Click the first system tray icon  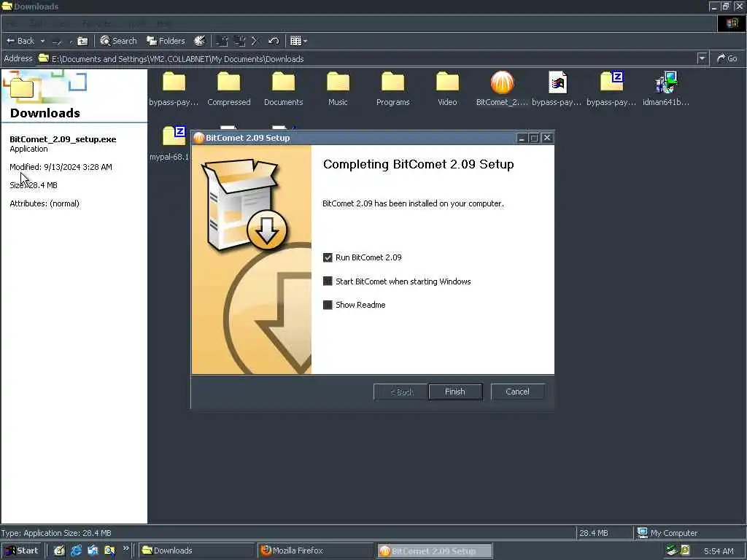(672, 551)
